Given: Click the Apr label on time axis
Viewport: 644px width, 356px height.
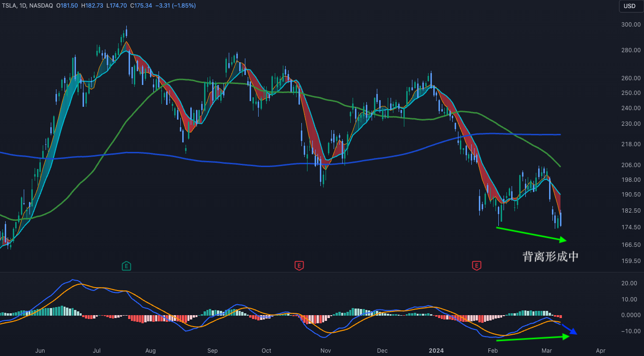Looking at the screenshot, I should 600,351.
